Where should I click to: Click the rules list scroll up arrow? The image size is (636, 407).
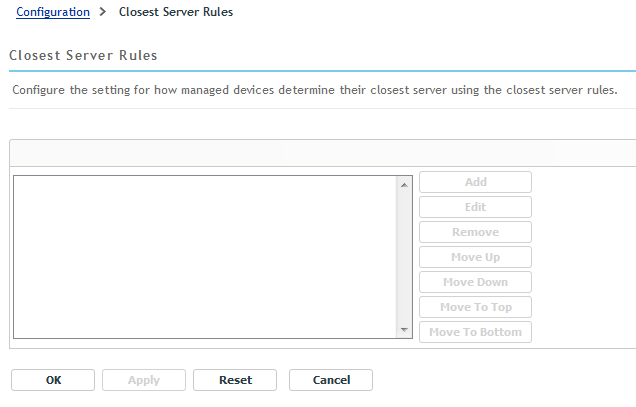tap(404, 184)
